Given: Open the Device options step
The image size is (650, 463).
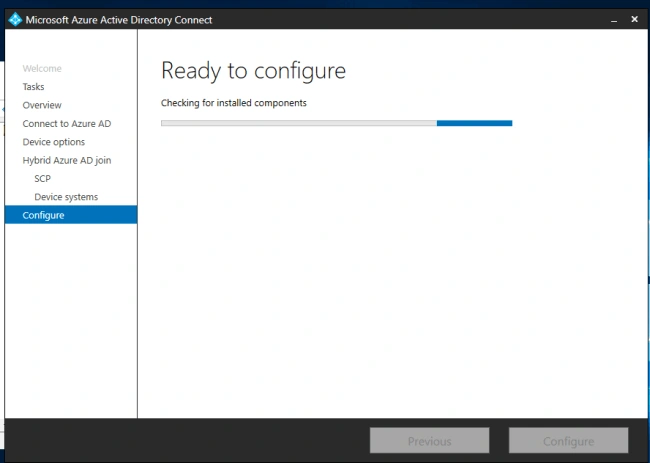Looking at the screenshot, I should pos(53,142).
